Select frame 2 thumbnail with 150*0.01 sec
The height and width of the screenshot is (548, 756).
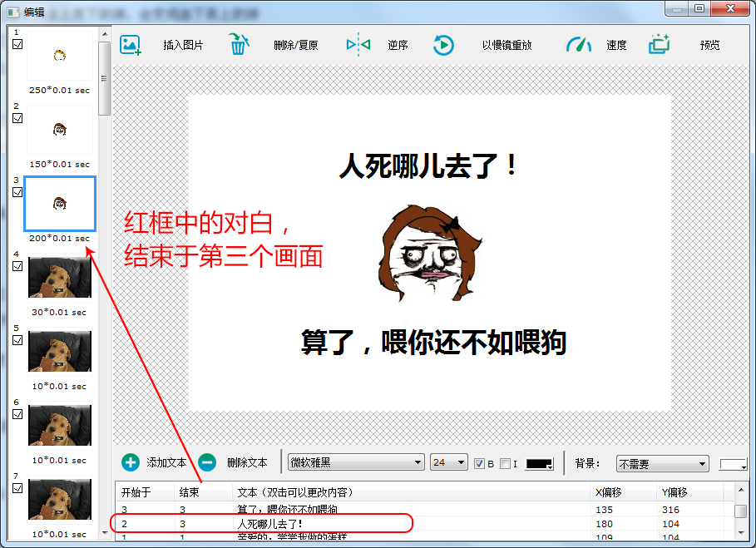(x=60, y=130)
